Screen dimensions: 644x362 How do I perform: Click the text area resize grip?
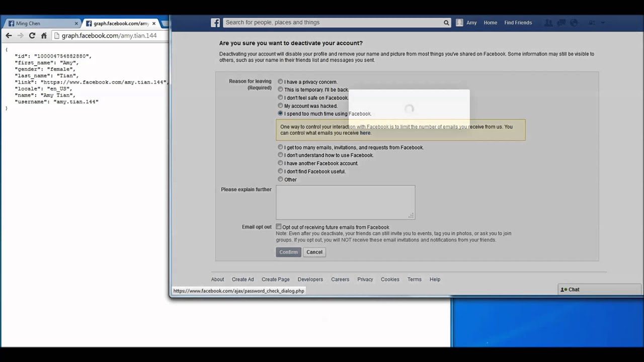coord(411,216)
